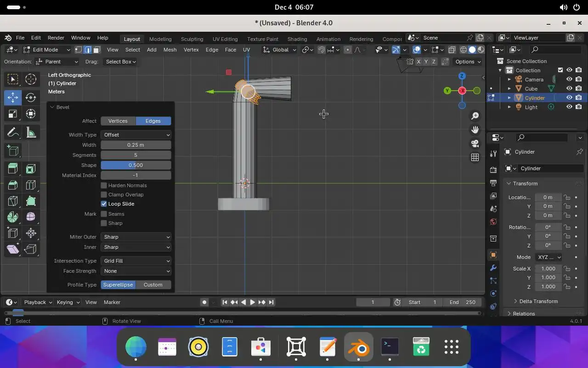The width and height of the screenshot is (588, 368).
Task: Click the pan view hand icon
Action: pyautogui.click(x=475, y=130)
